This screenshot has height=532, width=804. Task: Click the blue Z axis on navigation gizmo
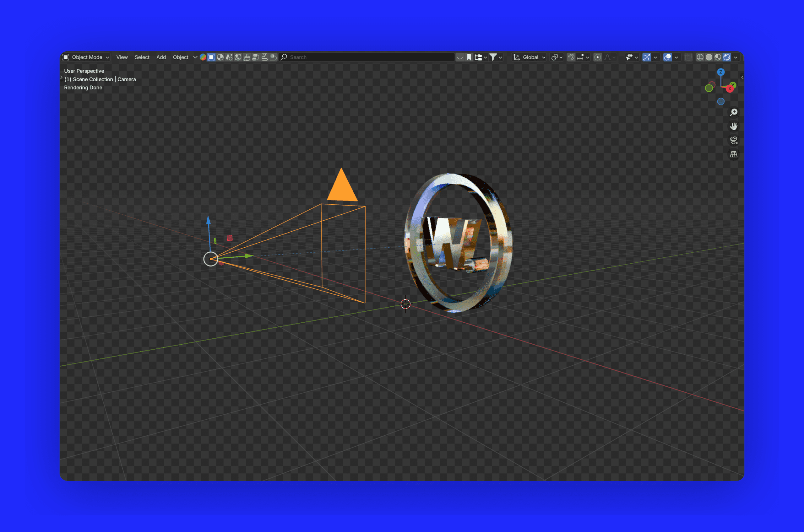click(x=720, y=72)
